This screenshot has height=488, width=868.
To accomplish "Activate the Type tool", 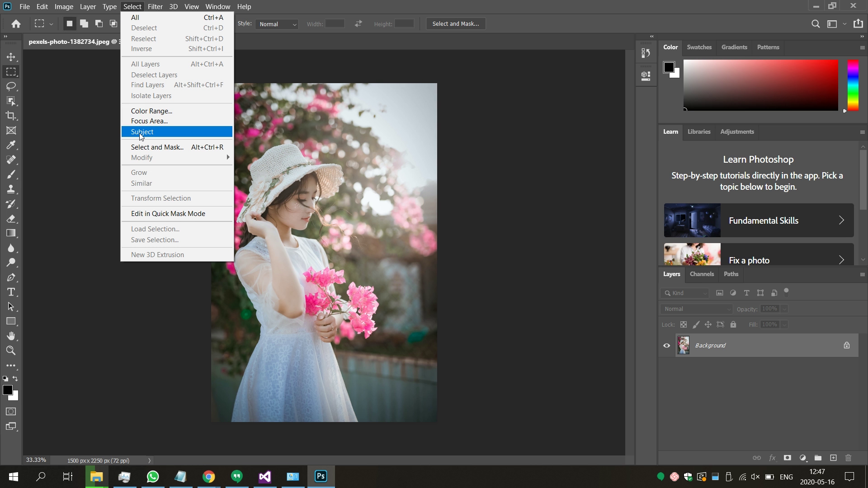I will 11,292.
